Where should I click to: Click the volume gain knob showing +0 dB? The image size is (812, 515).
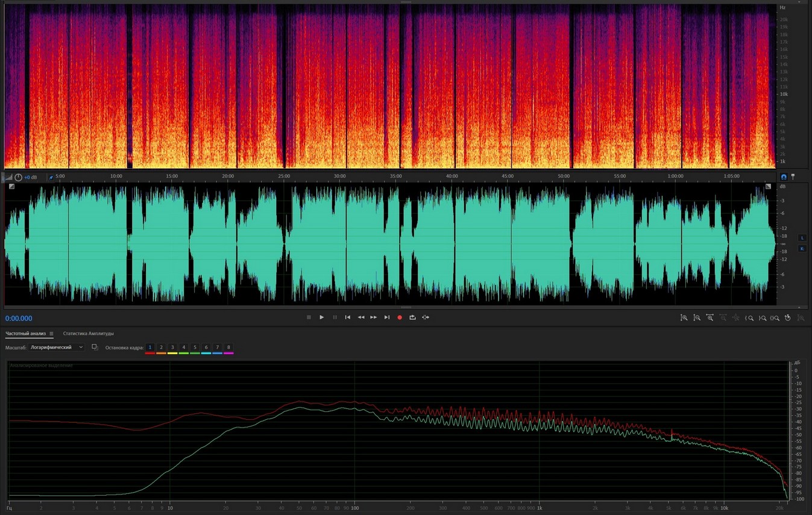click(18, 177)
